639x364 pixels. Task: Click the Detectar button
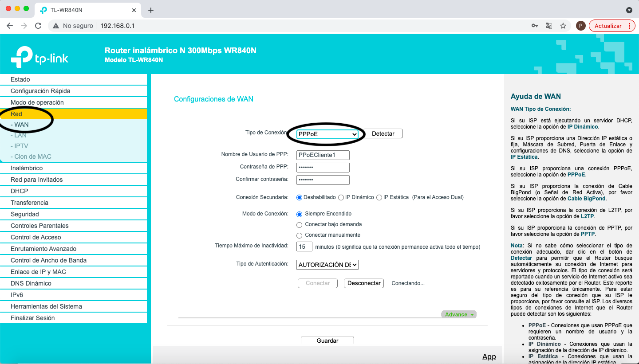(383, 134)
